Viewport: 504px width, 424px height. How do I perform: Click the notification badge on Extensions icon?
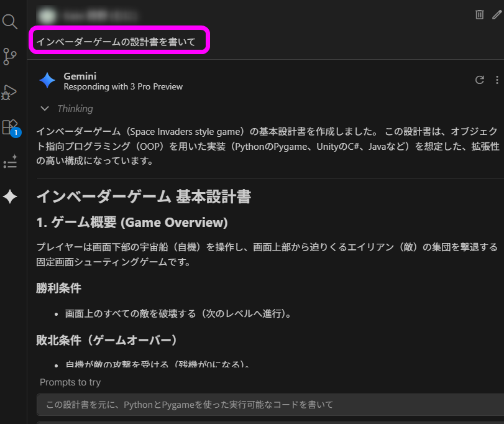pos(15,133)
